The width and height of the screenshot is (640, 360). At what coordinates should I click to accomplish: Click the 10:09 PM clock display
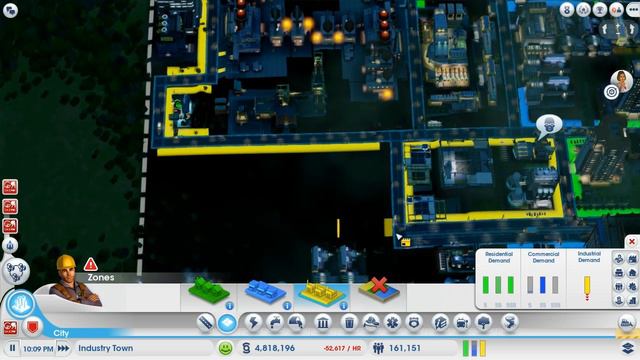[x=38, y=349]
